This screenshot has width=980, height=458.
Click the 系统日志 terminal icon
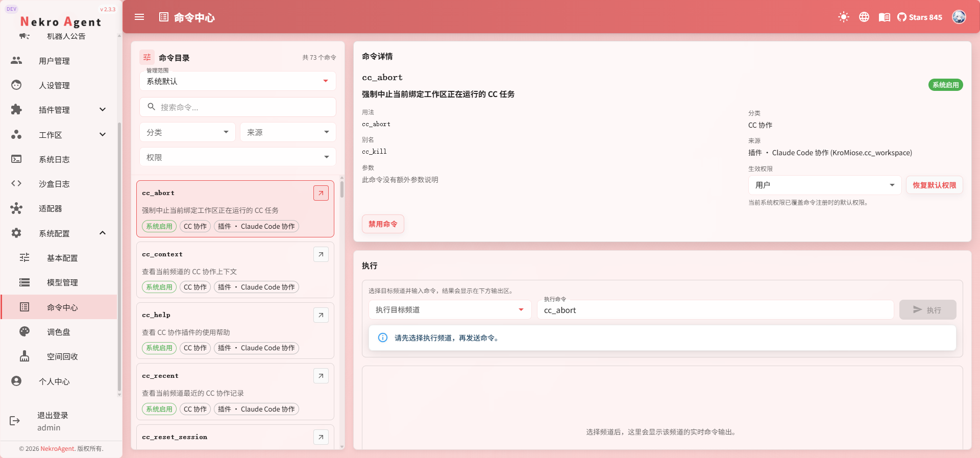[16, 159]
